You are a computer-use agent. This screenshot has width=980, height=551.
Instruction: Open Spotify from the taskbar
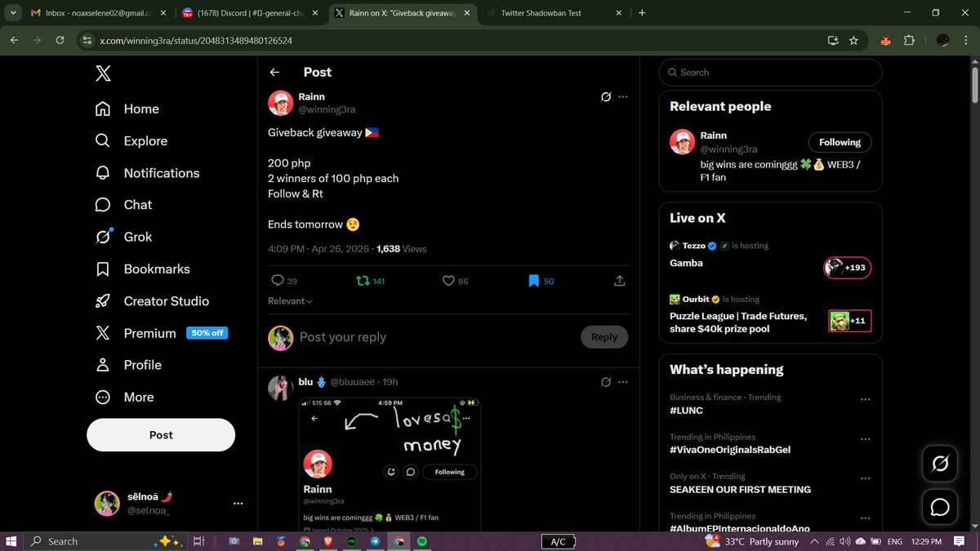tap(422, 541)
